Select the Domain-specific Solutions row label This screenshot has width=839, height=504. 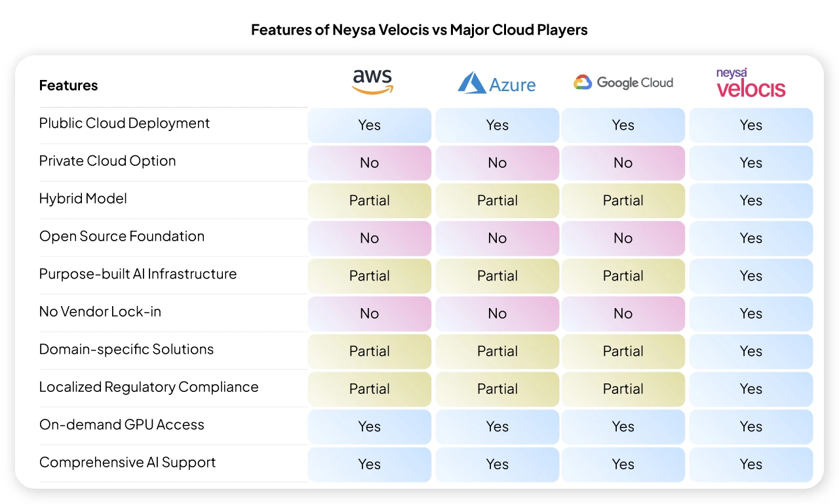tap(127, 349)
